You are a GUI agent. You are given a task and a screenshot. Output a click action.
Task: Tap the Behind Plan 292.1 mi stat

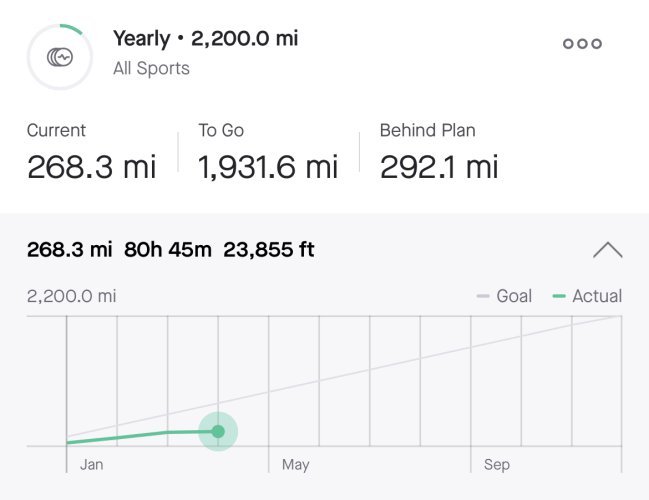point(439,151)
